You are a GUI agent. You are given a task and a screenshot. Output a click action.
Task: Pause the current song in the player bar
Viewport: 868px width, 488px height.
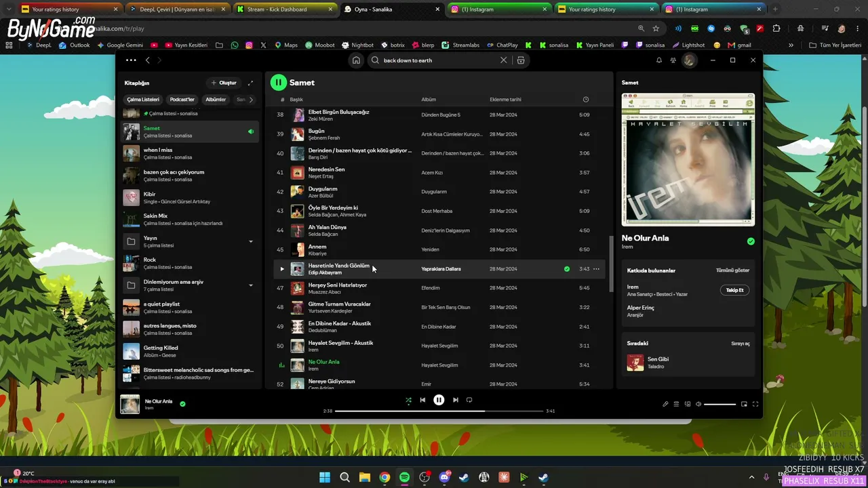(439, 400)
